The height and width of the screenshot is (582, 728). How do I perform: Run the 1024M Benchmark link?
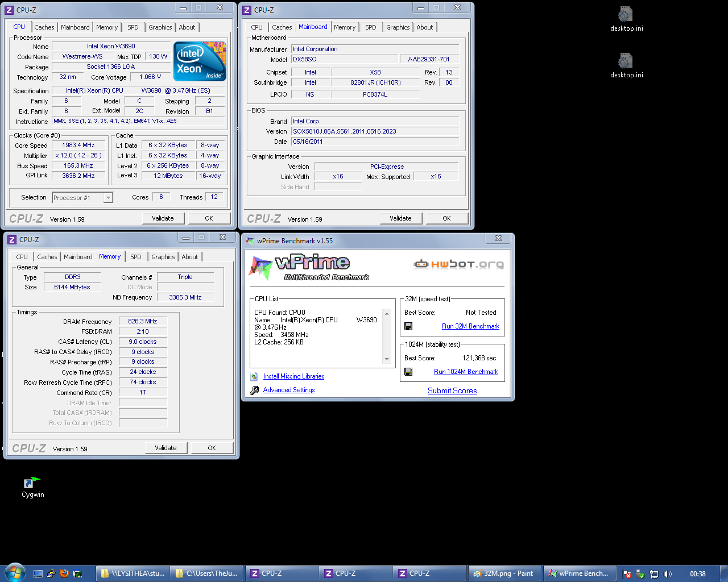[466, 372]
